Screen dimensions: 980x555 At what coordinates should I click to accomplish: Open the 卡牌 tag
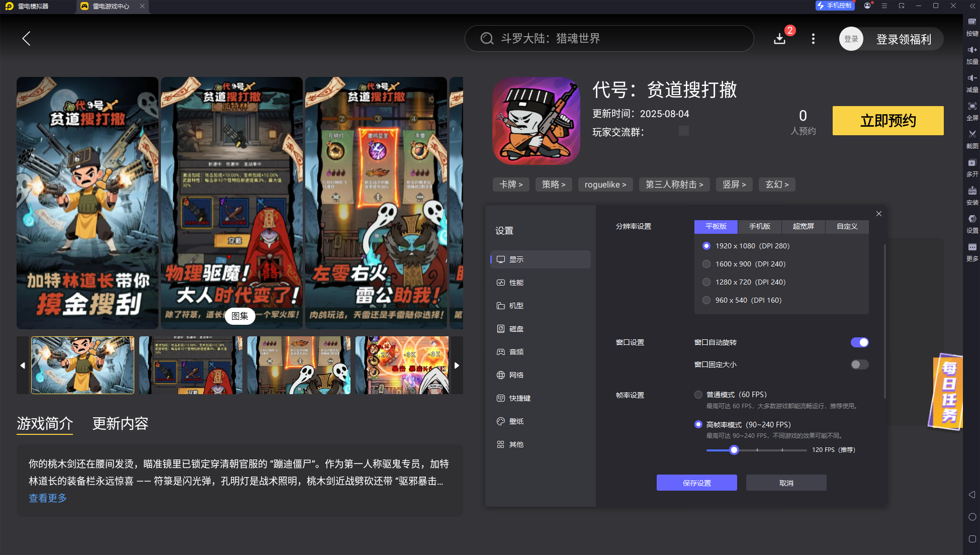click(511, 184)
